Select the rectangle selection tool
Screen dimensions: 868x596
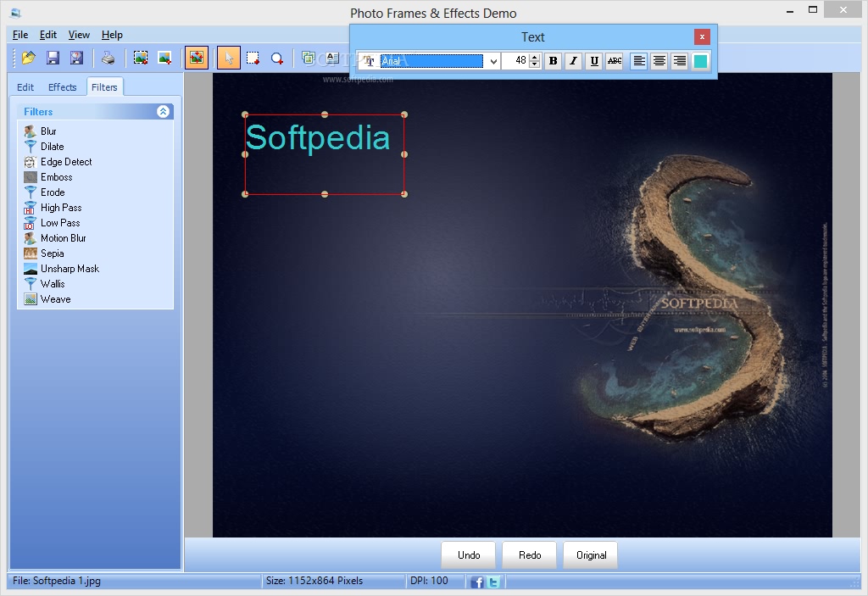pyautogui.click(x=253, y=58)
